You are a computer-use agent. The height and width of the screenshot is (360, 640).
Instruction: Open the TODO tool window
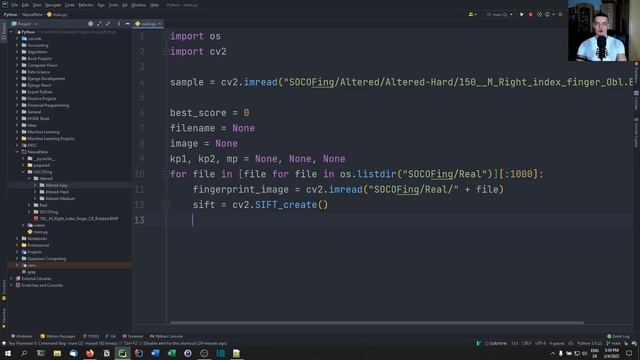91,336
